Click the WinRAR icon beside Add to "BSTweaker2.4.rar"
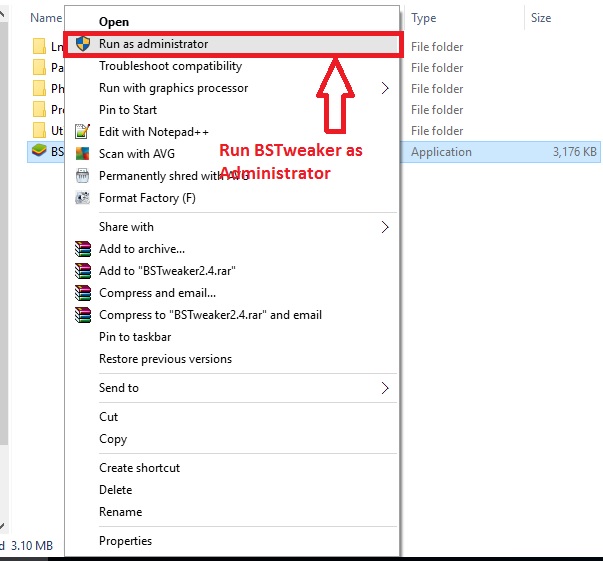 tap(83, 271)
